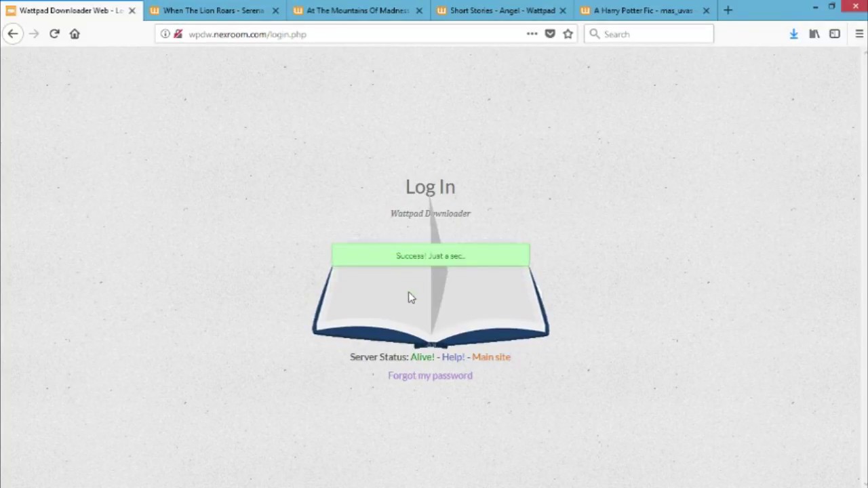868x488 pixels.
Task: Restore down the Firefox window
Action: (x=832, y=7)
